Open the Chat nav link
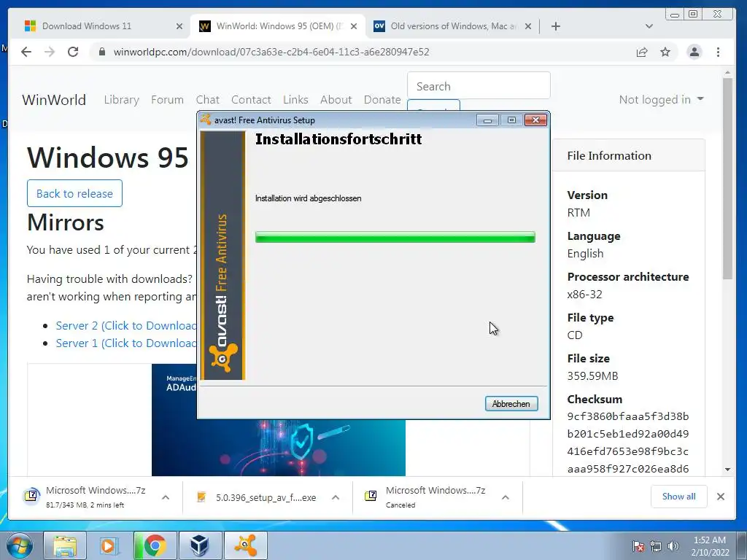The image size is (747, 560). coord(208,99)
